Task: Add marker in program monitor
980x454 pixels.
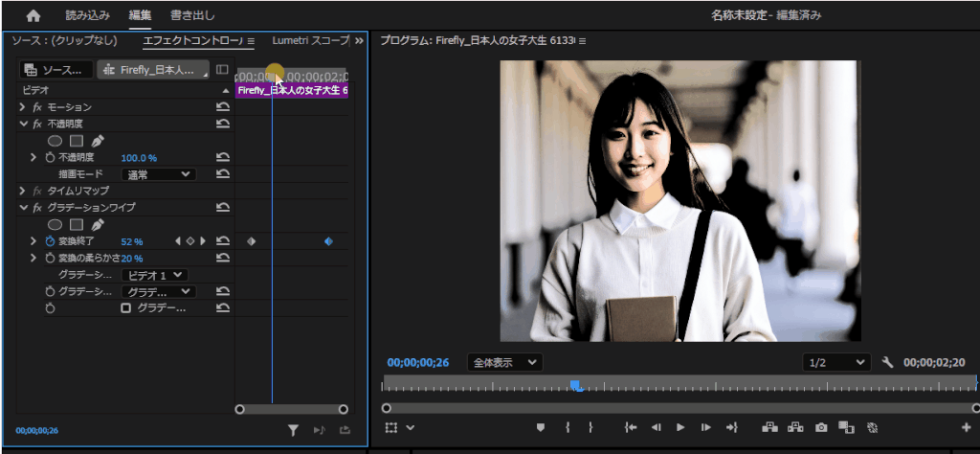Action: point(542,428)
